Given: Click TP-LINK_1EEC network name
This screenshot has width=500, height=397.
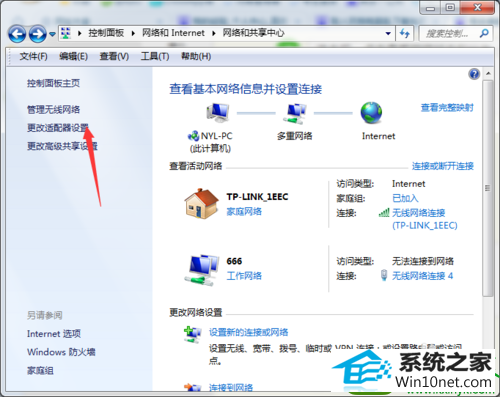Looking at the screenshot, I should [x=257, y=197].
